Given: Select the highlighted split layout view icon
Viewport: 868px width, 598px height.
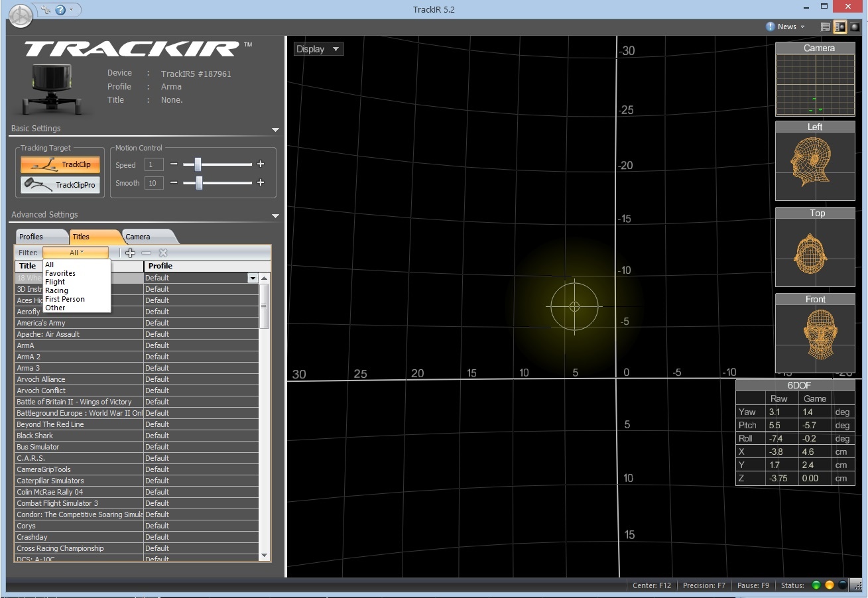Looking at the screenshot, I should (840, 27).
